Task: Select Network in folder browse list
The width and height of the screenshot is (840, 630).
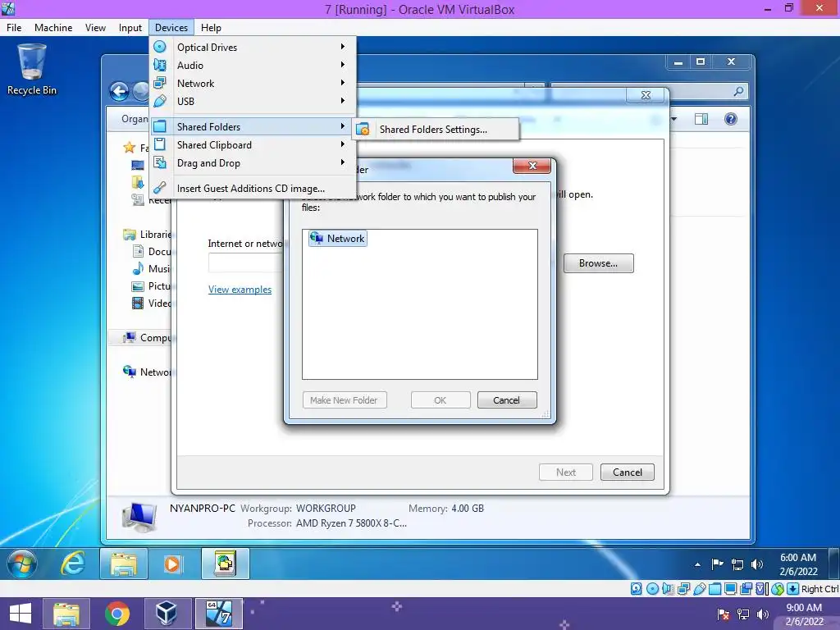Action: [x=338, y=239]
